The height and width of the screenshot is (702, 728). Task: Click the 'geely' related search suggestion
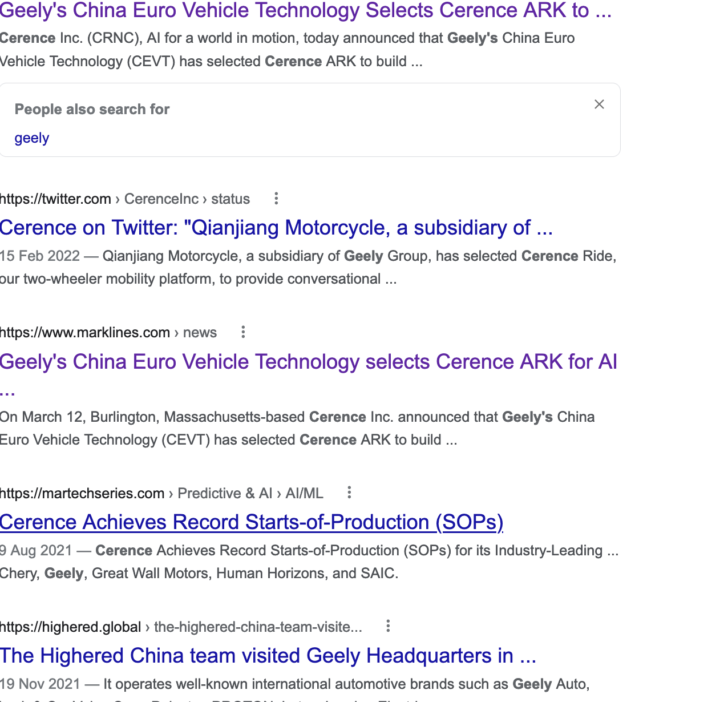(x=32, y=138)
